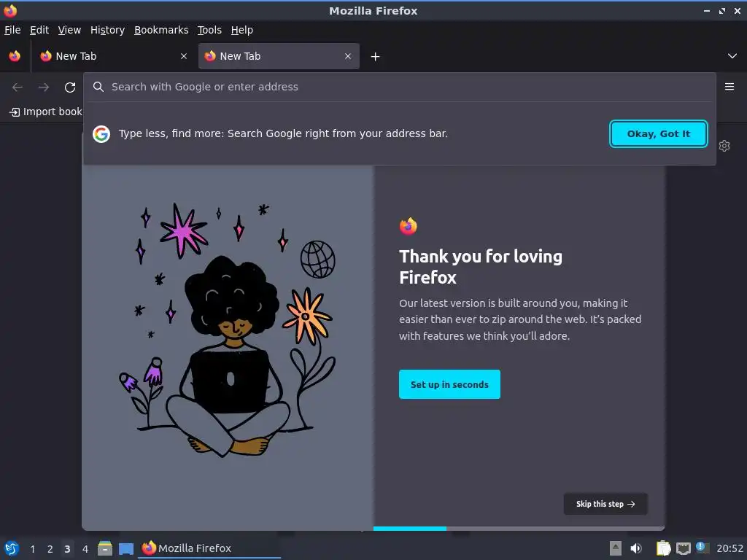Open the Lubuntu start menu icon

point(12,548)
